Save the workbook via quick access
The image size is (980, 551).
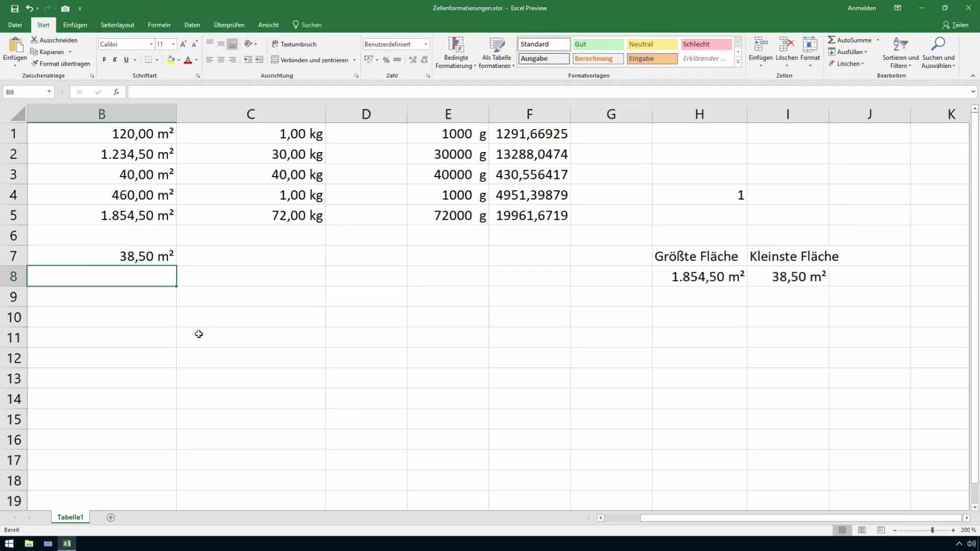tap(14, 9)
